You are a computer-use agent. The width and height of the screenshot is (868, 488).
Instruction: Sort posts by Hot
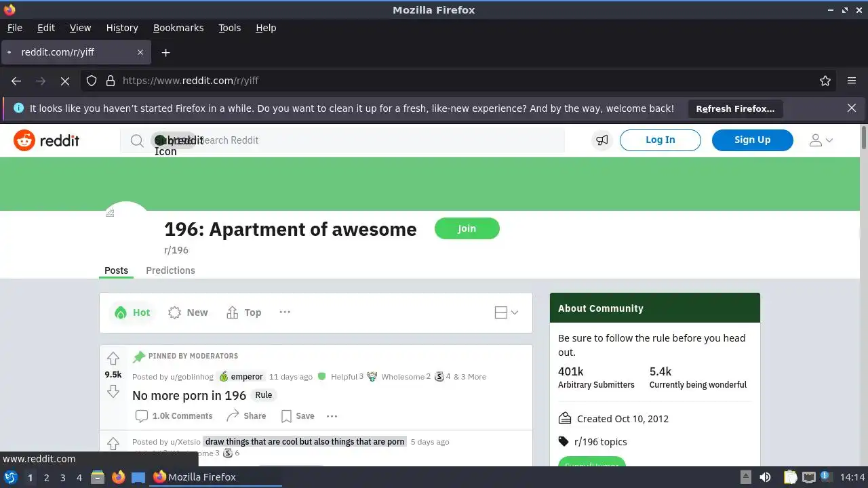pos(132,312)
